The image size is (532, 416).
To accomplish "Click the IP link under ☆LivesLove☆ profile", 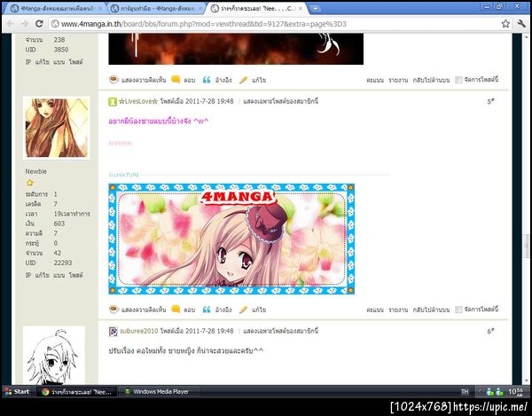I will click(28, 275).
